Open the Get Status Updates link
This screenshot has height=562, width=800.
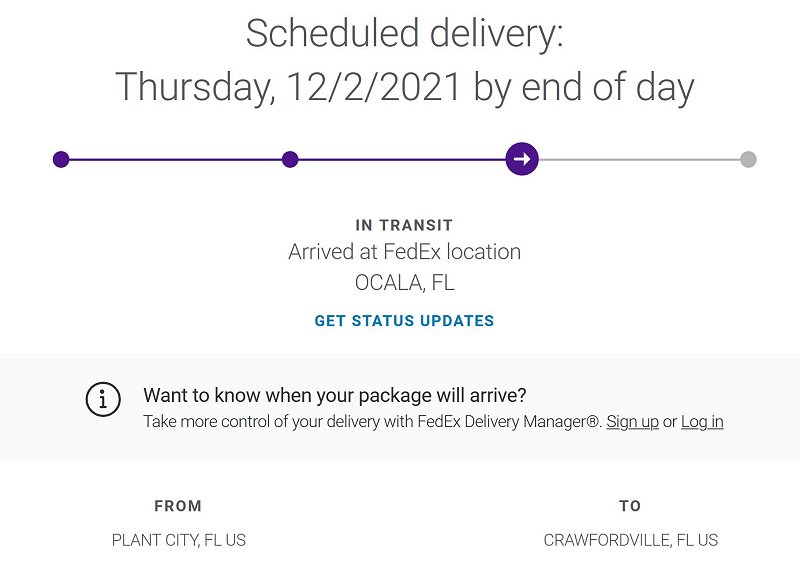coord(404,321)
